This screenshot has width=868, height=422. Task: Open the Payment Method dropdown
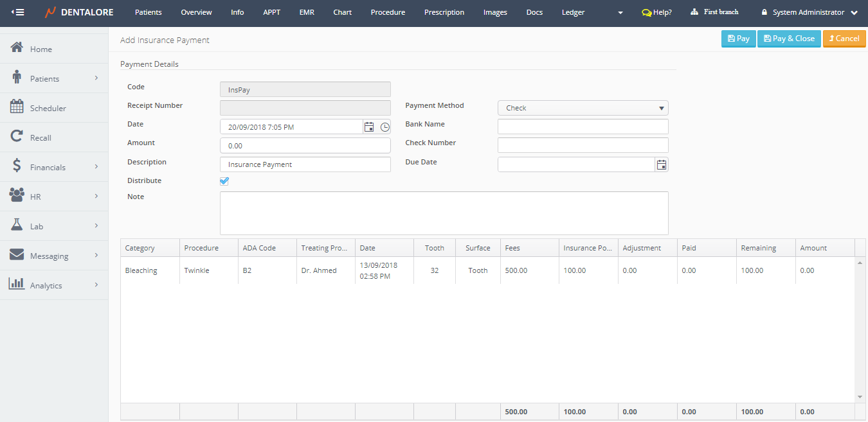coord(583,108)
